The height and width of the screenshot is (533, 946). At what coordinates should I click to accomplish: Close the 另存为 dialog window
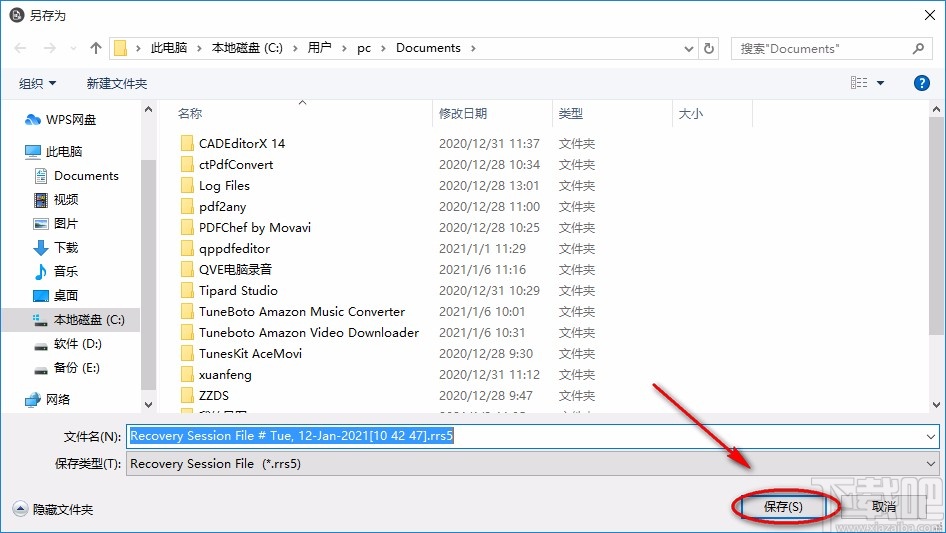930,15
